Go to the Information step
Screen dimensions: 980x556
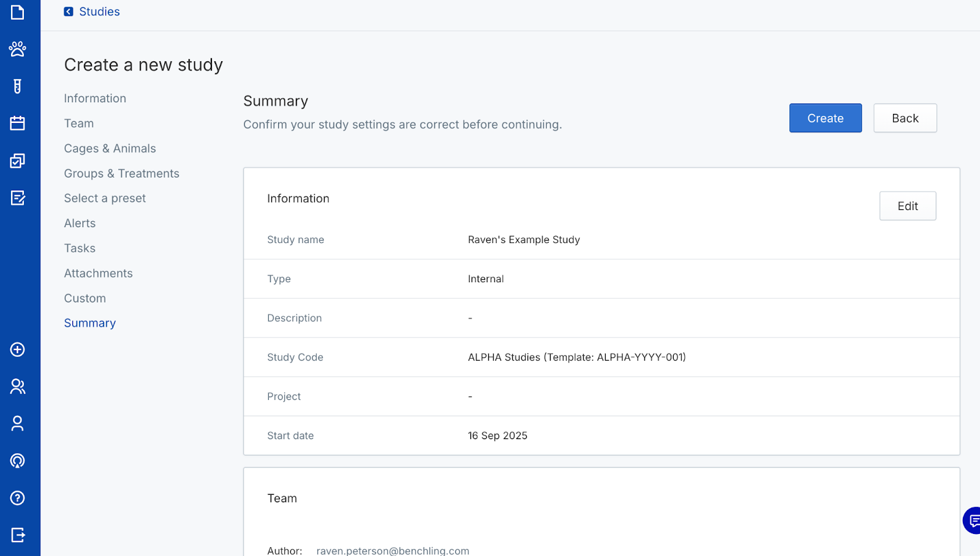(95, 99)
